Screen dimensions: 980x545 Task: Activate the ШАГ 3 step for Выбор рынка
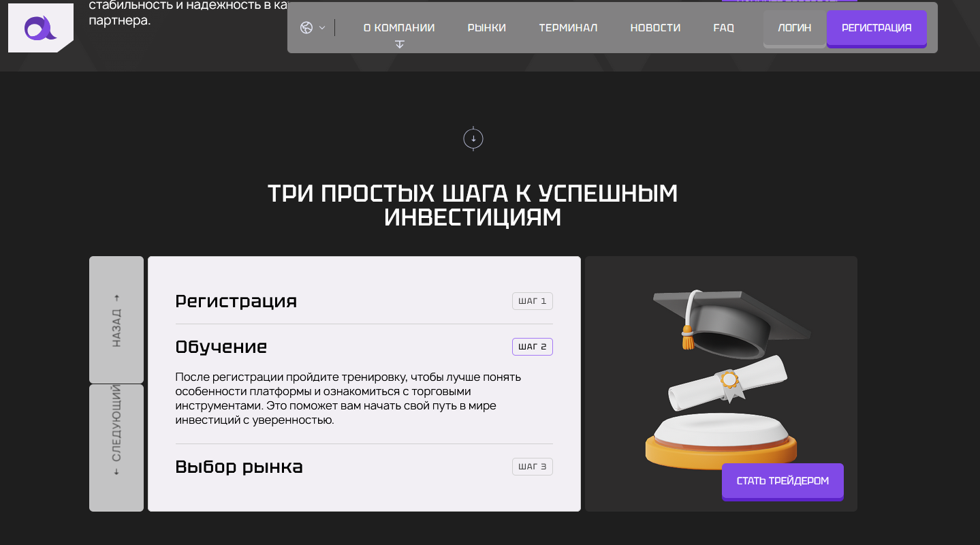pos(532,466)
